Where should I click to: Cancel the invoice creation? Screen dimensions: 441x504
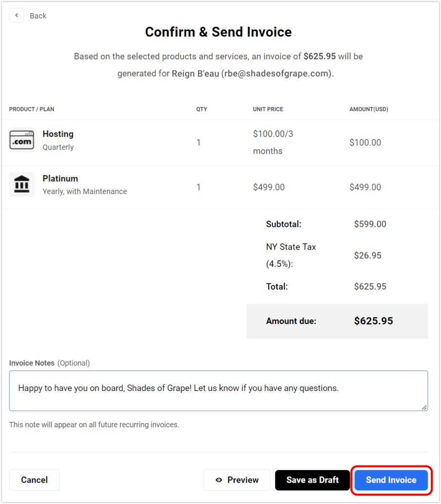point(34,480)
